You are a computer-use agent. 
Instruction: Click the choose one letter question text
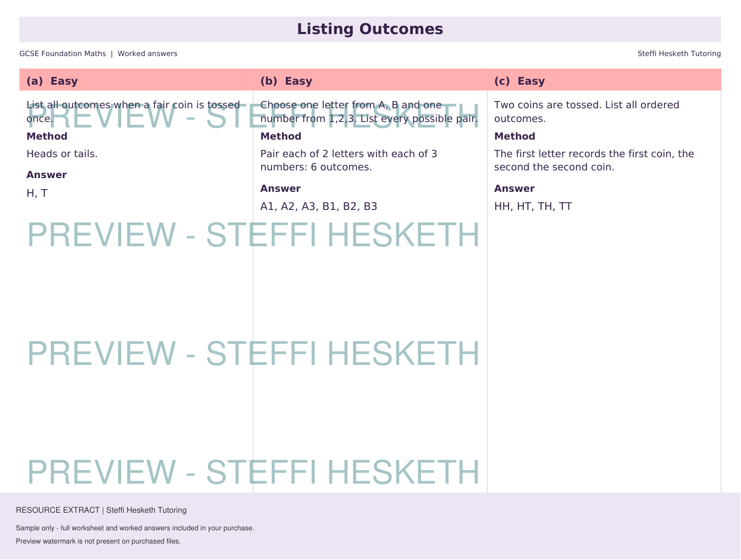(369, 112)
